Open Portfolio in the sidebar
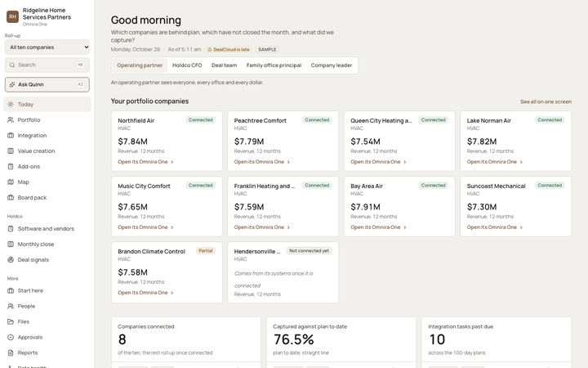The image size is (588, 368). [x=47, y=119]
